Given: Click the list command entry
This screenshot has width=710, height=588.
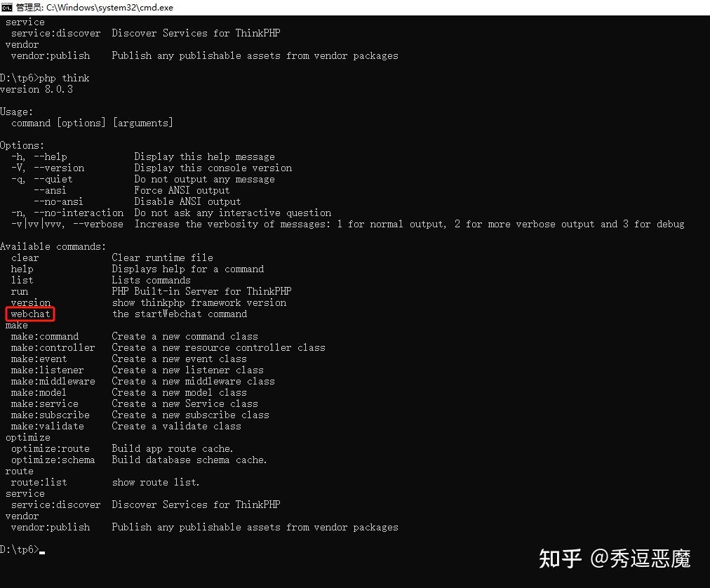Looking at the screenshot, I should coord(22,280).
